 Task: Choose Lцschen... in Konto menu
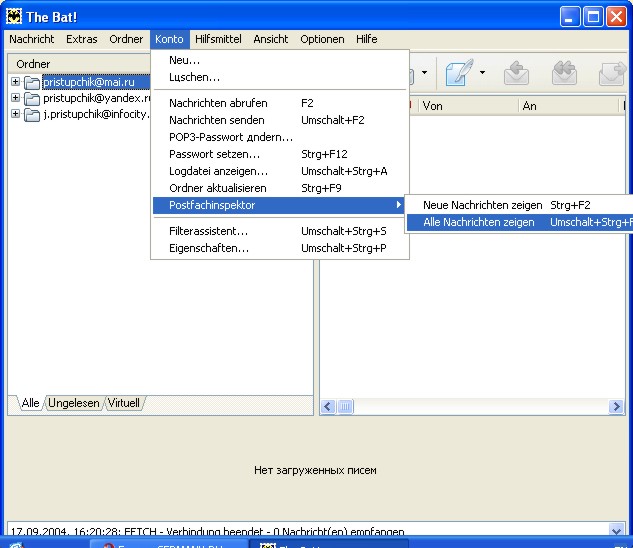280,77
